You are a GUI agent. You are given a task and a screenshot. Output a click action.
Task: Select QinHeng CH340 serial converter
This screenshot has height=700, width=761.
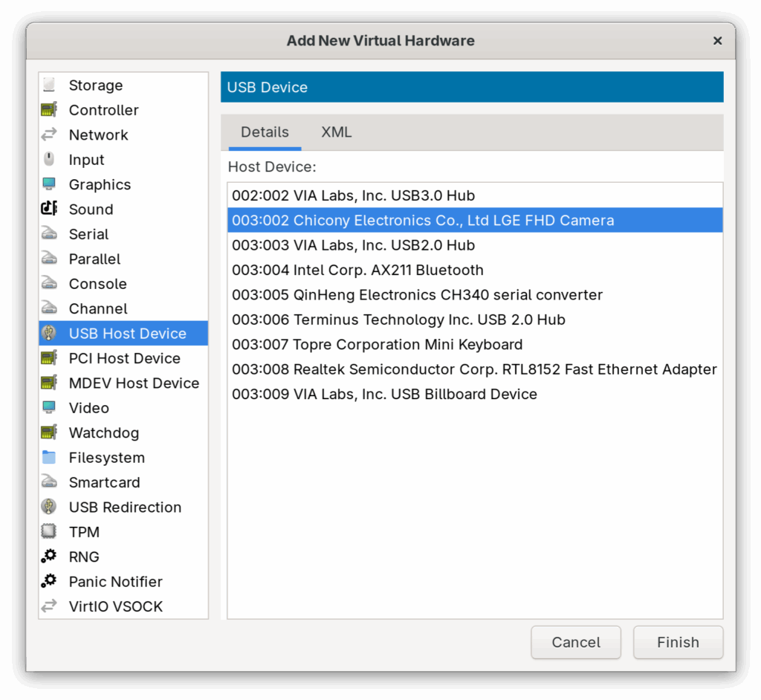point(475,294)
